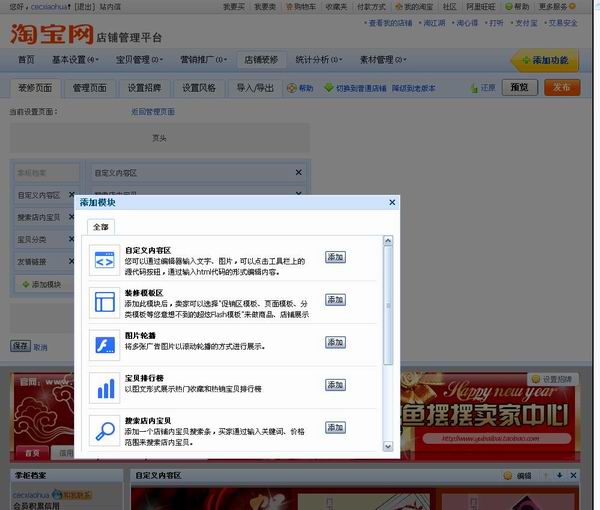The height and width of the screenshot is (510, 600).
Task: Click the yellow 添加功能 button
Action: click(x=545, y=61)
